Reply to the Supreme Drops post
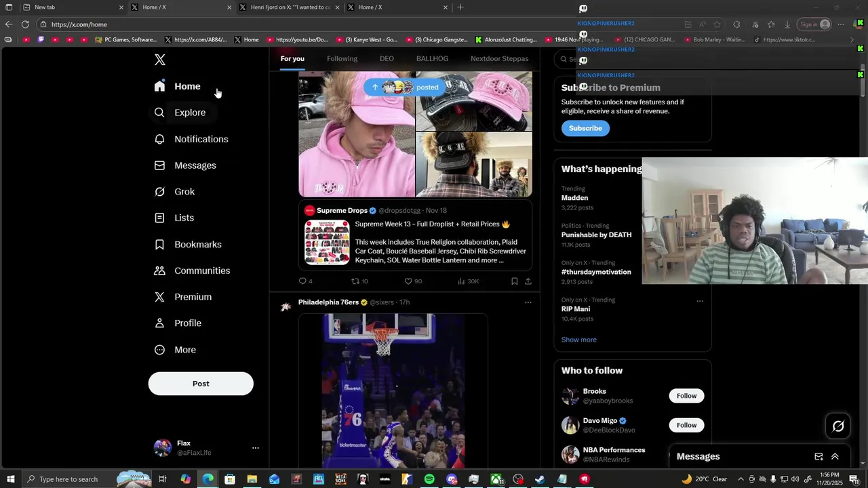868x488 pixels. pyautogui.click(x=305, y=281)
